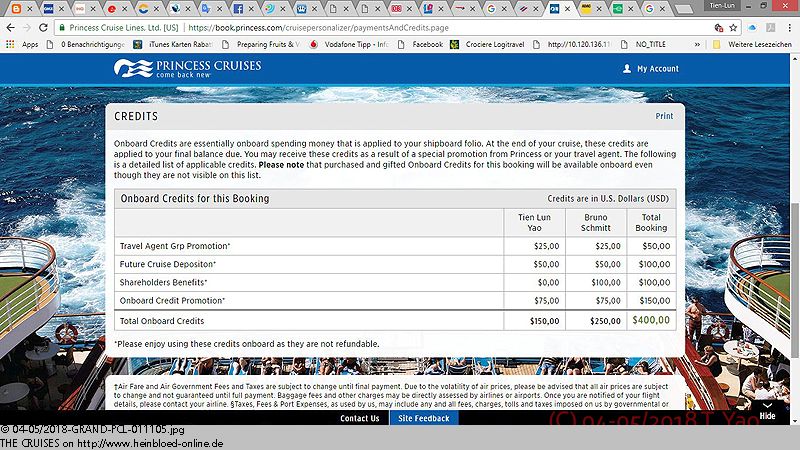Click the CREDITS section heading
Screen dimensions: 800x450
tap(136, 116)
